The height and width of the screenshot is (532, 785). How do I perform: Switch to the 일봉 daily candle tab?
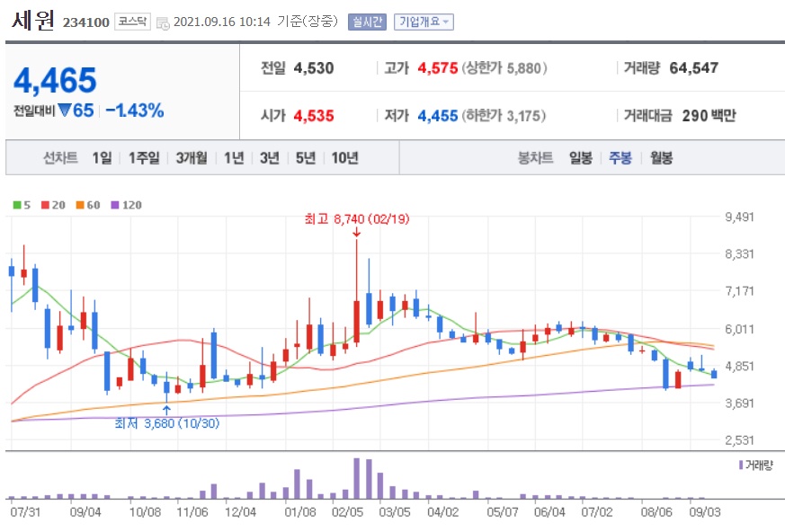[x=582, y=157]
